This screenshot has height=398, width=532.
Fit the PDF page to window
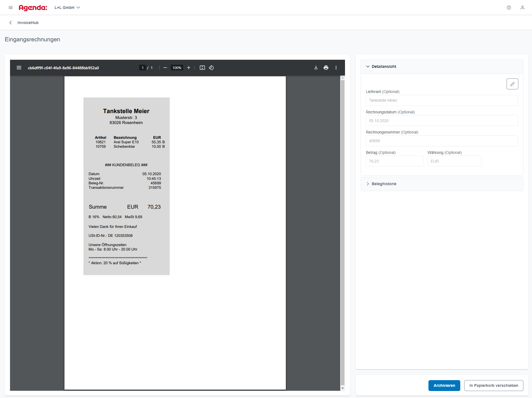pos(202,68)
